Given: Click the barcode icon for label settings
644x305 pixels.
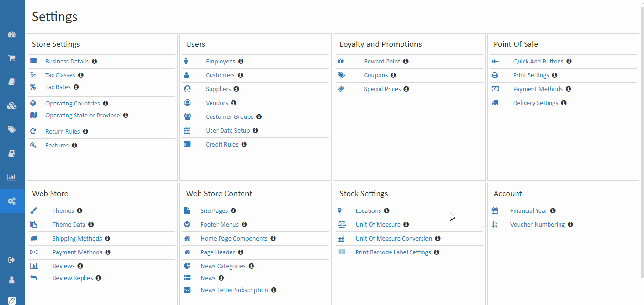Looking at the screenshot, I should point(341,252).
